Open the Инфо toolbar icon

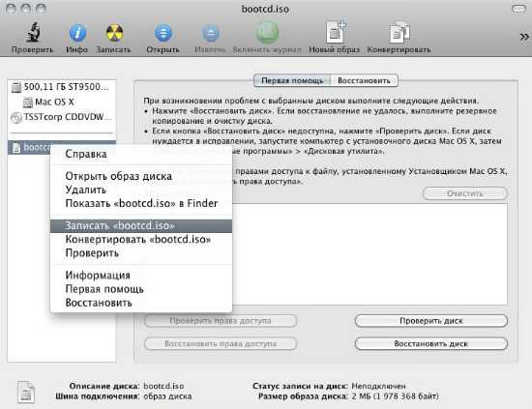point(77,33)
